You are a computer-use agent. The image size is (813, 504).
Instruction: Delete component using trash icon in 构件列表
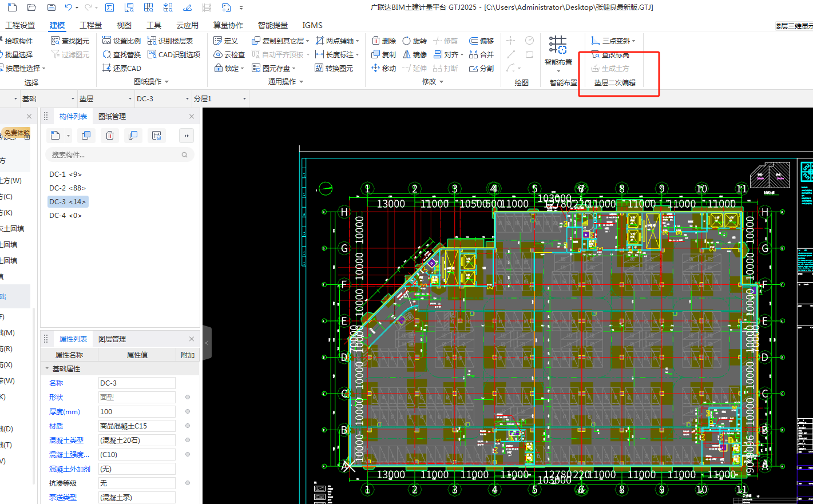pyautogui.click(x=110, y=136)
